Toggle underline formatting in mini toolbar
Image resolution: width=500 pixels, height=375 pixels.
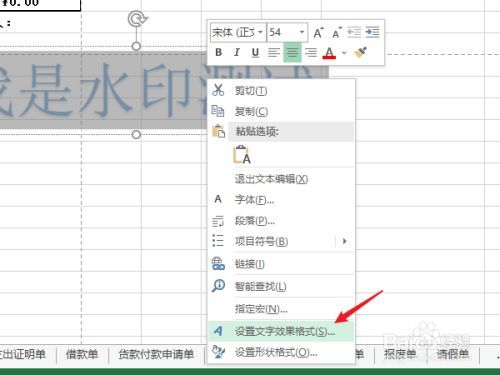[255, 52]
